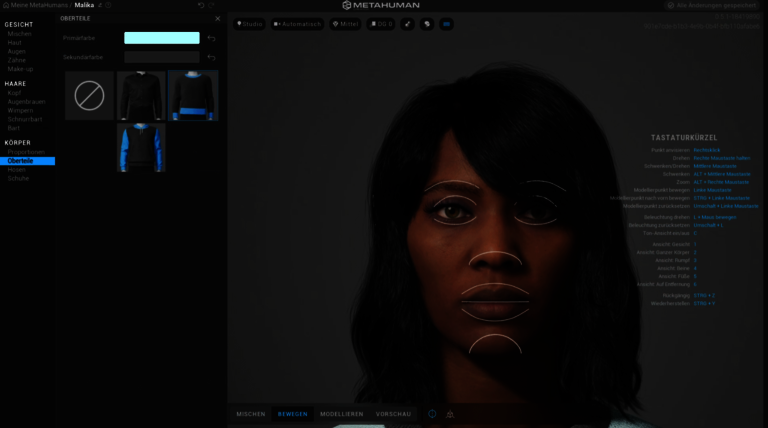The width and height of the screenshot is (768, 428).
Task: Click the home icon in breadcrumb
Action: (6, 5)
